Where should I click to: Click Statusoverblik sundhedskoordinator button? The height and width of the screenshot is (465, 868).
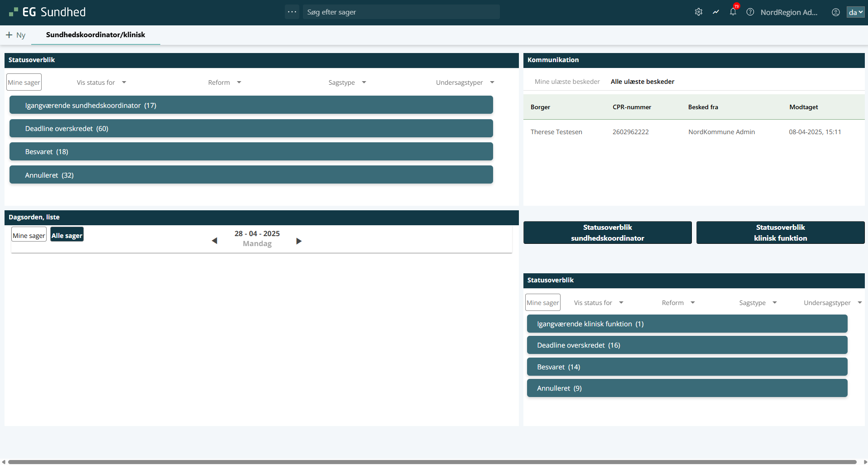(607, 232)
